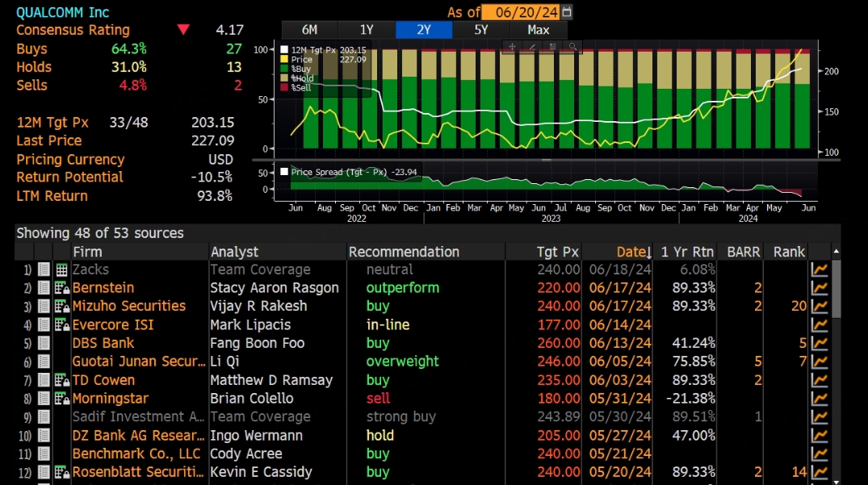Open trend chart icon for Rosenblatt row

pyautogui.click(x=820, y=472)
